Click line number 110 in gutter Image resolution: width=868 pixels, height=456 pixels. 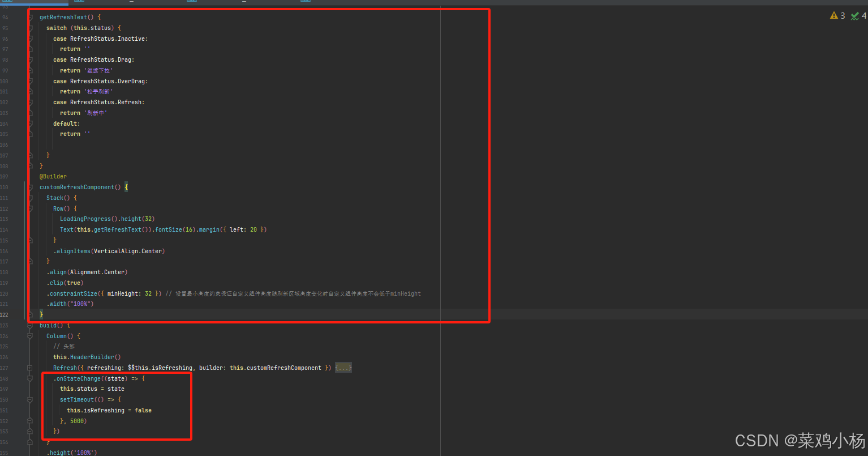click(x=5, y=187)
